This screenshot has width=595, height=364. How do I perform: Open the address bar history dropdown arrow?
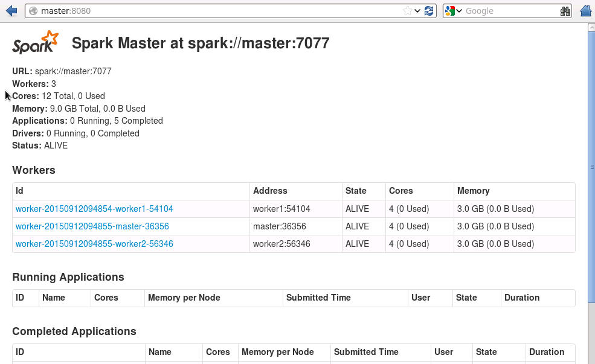[417, 11]
